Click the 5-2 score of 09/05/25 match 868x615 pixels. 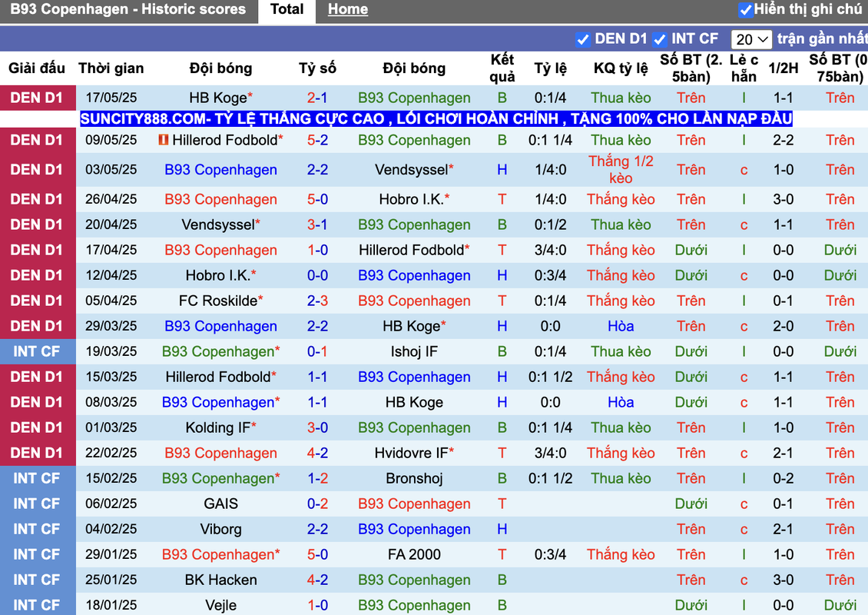(x=317, y=140)
